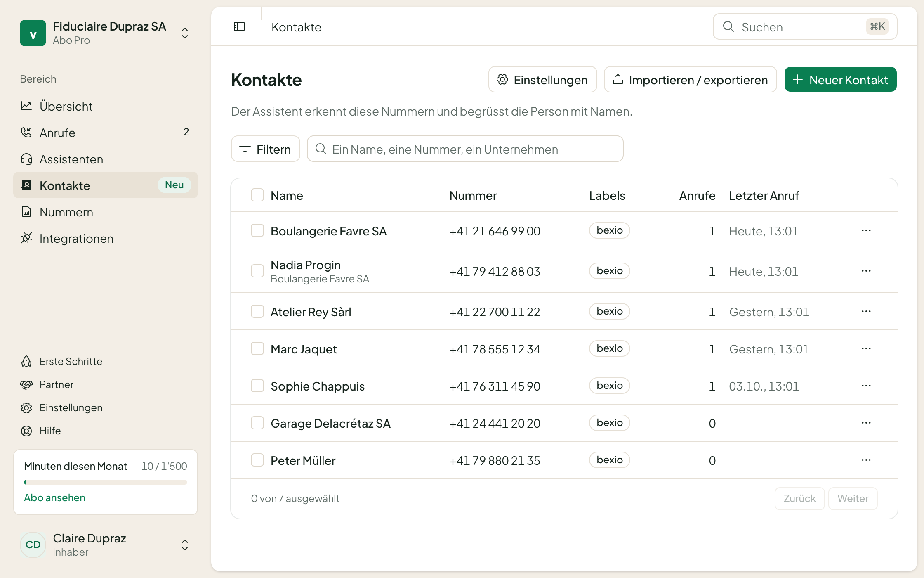Click the Minuten diesen Monat progress bar
This screenshot has width=924, height=578.
click(106, 482)
